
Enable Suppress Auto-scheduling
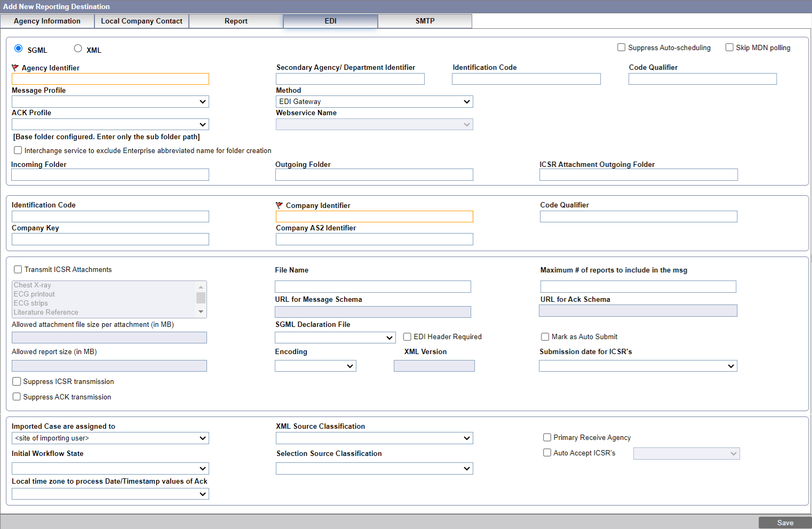coord(621,47)
